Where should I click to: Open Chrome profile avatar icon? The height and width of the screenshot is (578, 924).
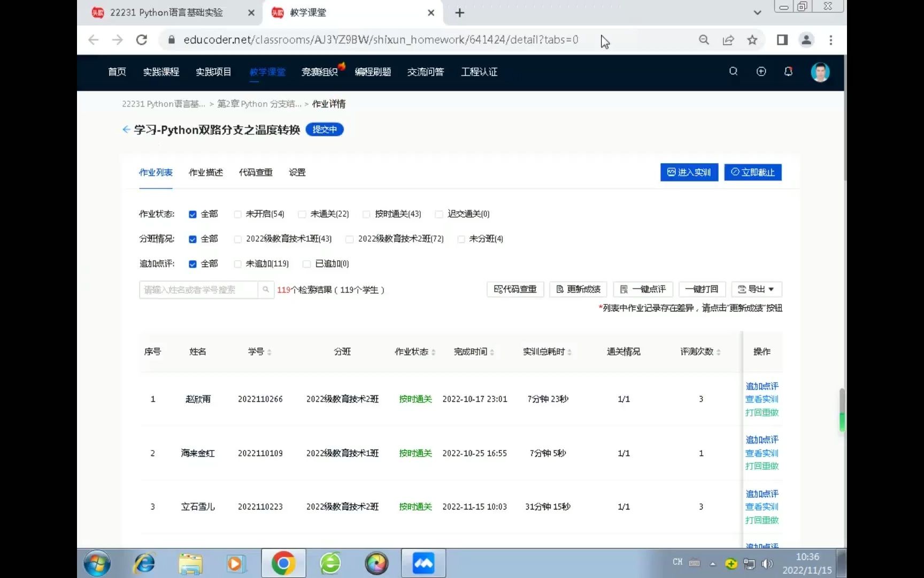[x=806, y=40]
